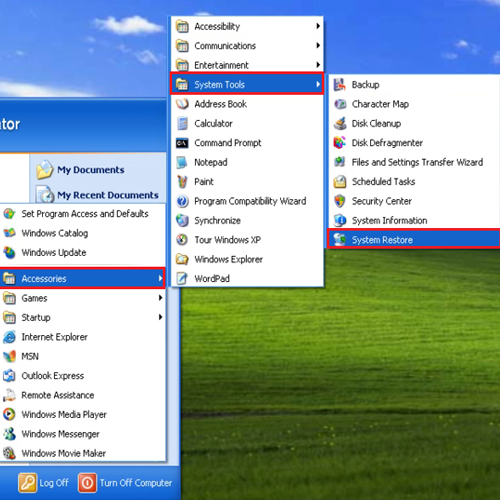
Task: Expand the Accessibility submenu arrow
Action: pyautogui.click(x=318, y=26)
